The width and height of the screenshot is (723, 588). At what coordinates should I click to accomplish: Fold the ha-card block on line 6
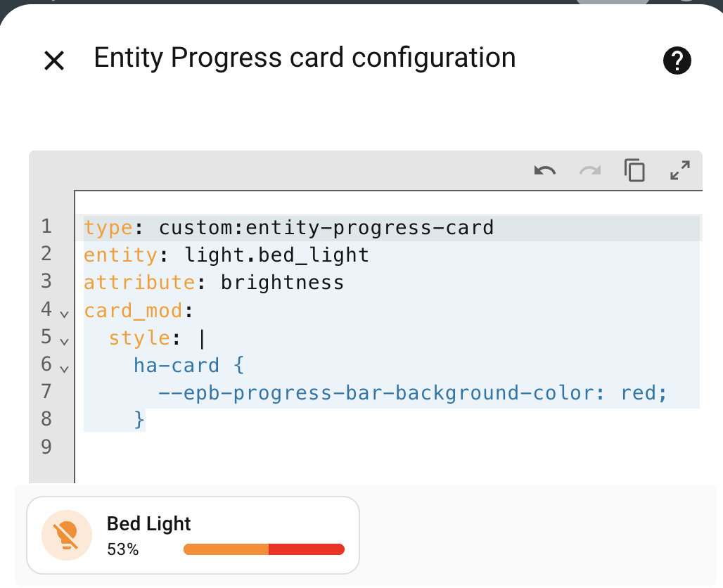[x=64, y=368]
